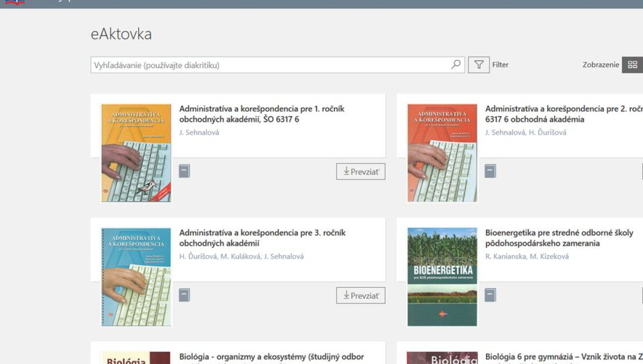Open cover of Administratíva 3. ročník book
Screen dimensions: 643x364
136,277
